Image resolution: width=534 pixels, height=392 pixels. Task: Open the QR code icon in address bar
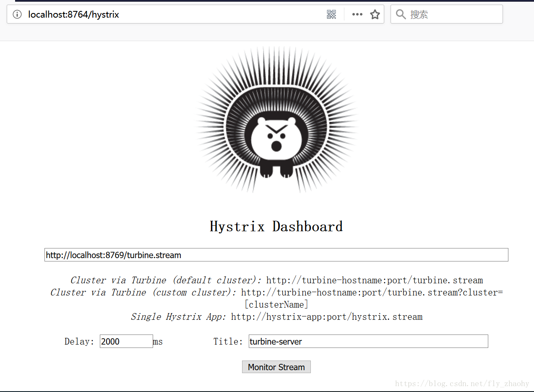point(331,15)
